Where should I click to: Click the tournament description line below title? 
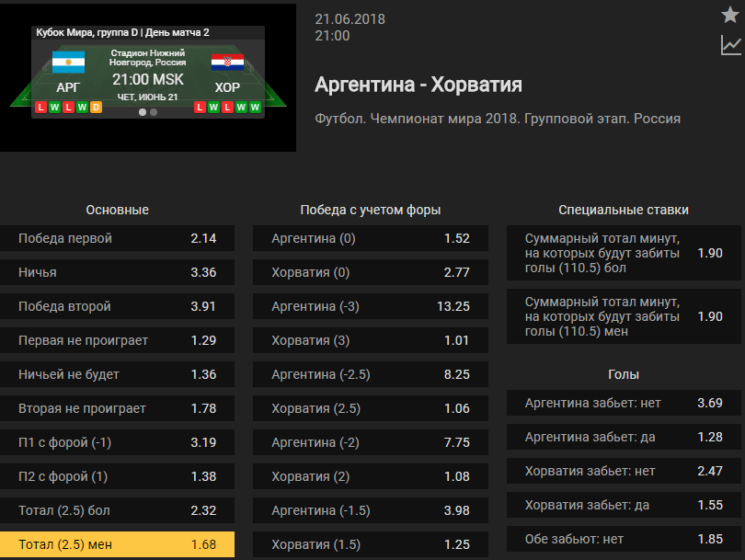coord(498,119)
